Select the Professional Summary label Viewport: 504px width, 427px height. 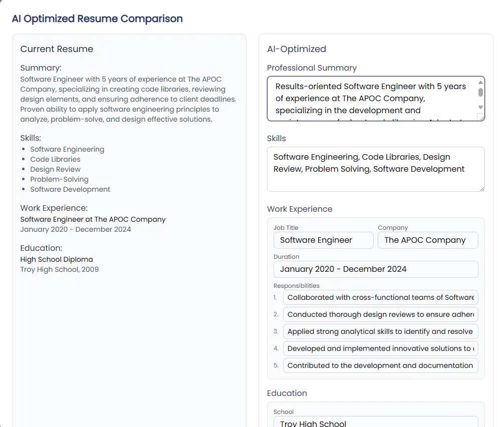[x=312, y=68]
